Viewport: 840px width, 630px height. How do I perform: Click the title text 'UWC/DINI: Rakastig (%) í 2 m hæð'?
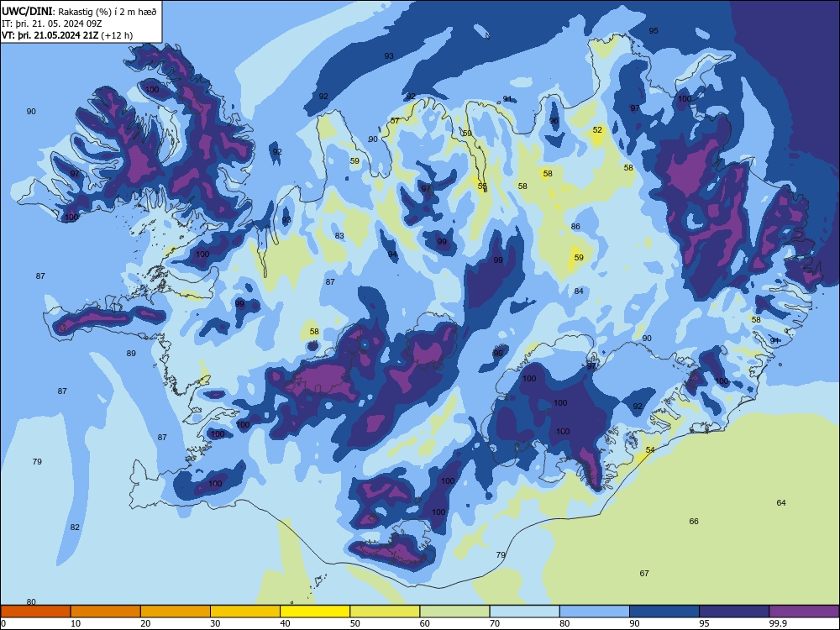pyautogui.click(x=79, y=12)
